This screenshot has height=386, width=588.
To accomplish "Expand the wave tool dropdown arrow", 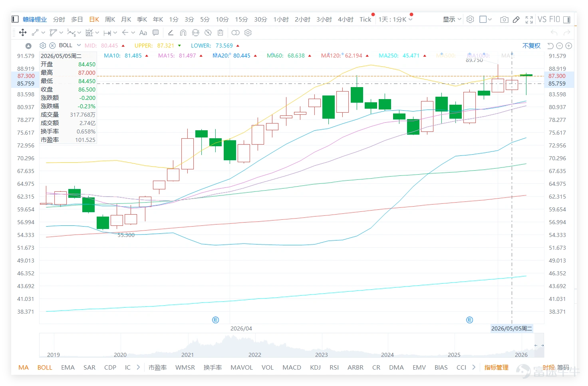I will [x=79, y=33].
